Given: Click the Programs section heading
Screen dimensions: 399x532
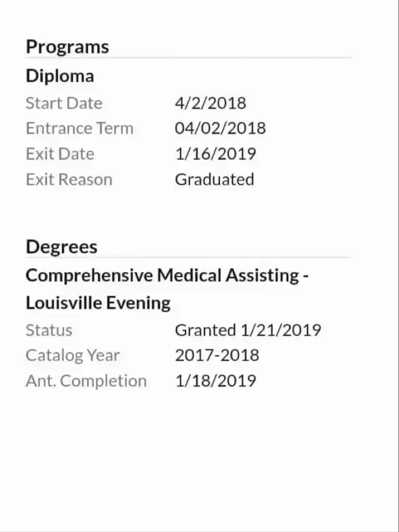Looking at the screenshot, I should point(67,47).
